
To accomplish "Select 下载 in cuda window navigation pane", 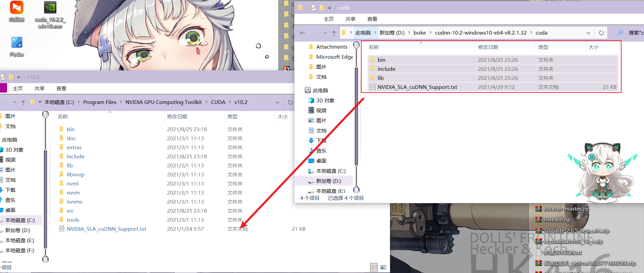I will [317, 141].
